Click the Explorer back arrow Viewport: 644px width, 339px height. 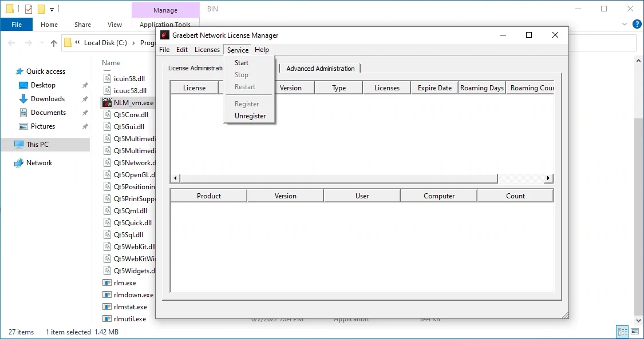[12, 43]
